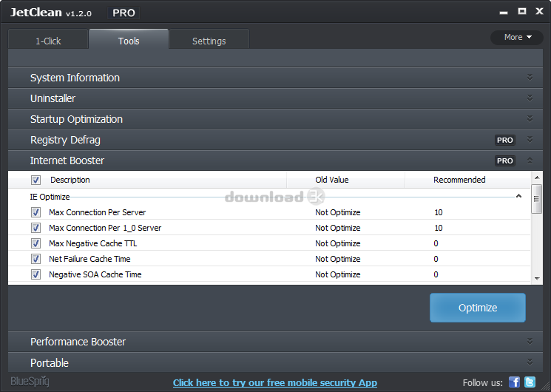Screen dimensions: 551x392
Task: Click the PRO badge beside Registry Defrag
Action: (505, 140)
